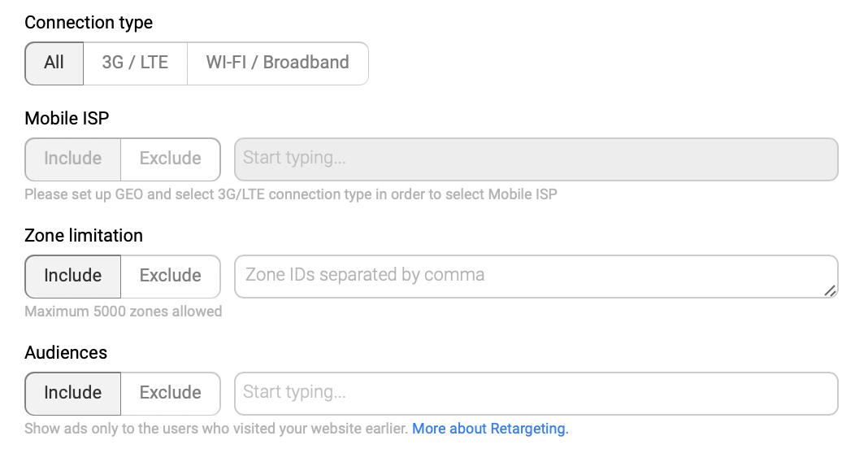Click the Zone IDs textarea resize handle
Viewport: 868px width, 475px height.
pyautogui.click(x=830, y=290)
